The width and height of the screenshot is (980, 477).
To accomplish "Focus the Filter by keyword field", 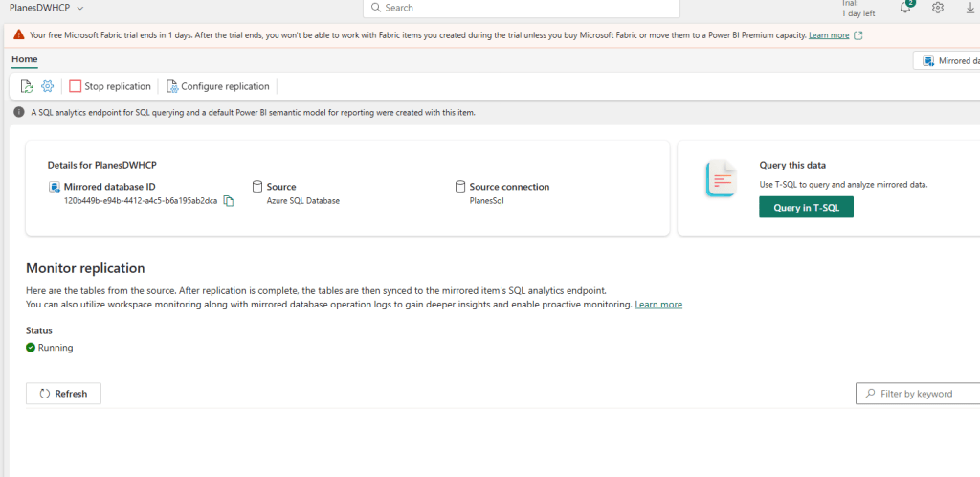I will coord(919,394).
